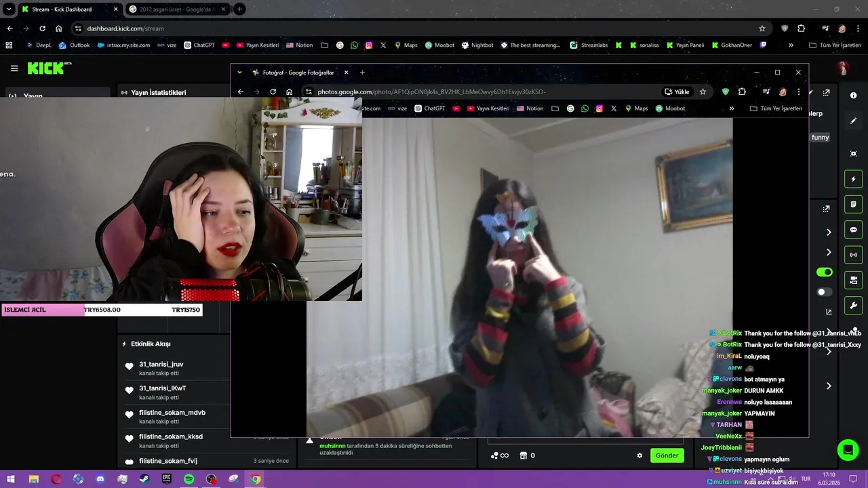Open Epic Games launcher from taskbar
868x488 pixels.
(x=167, y=479)
